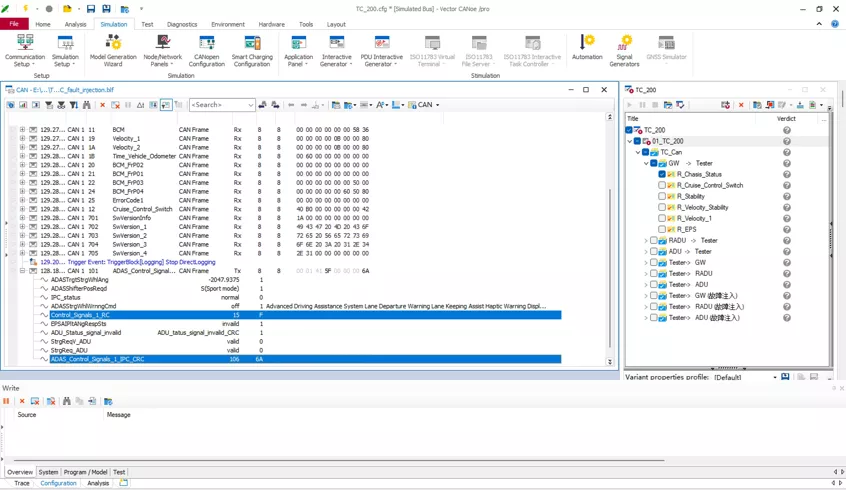Screen dimensions: 846x490
Task: Click the Trigger Event logging line
Action: point(128,262)
